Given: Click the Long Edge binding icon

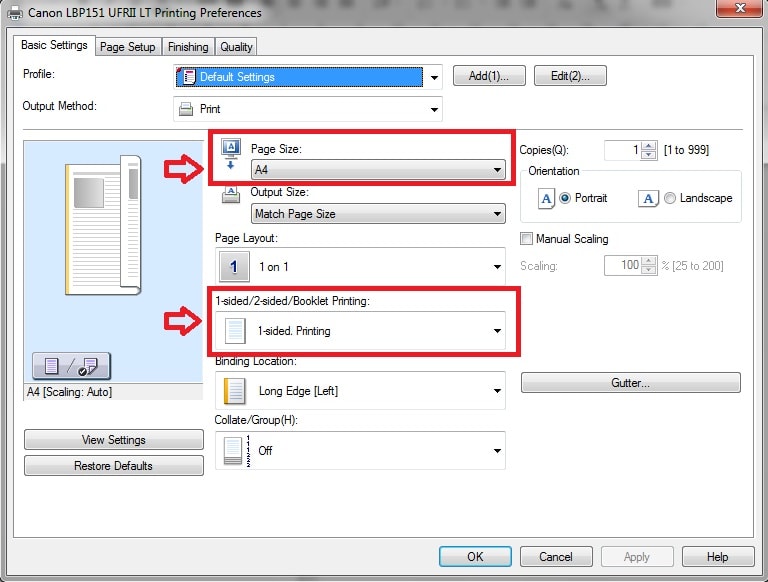Looking at the screenshot, I should pos(234,391).
